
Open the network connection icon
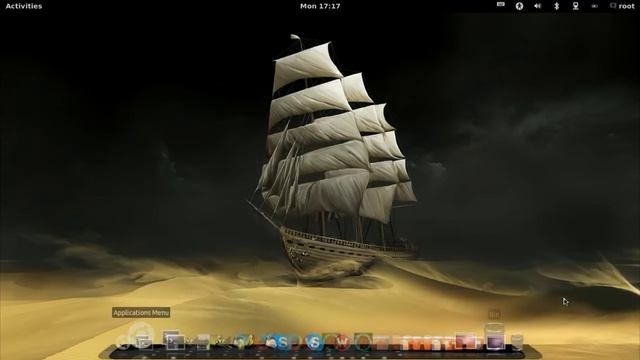coord(575,6)
